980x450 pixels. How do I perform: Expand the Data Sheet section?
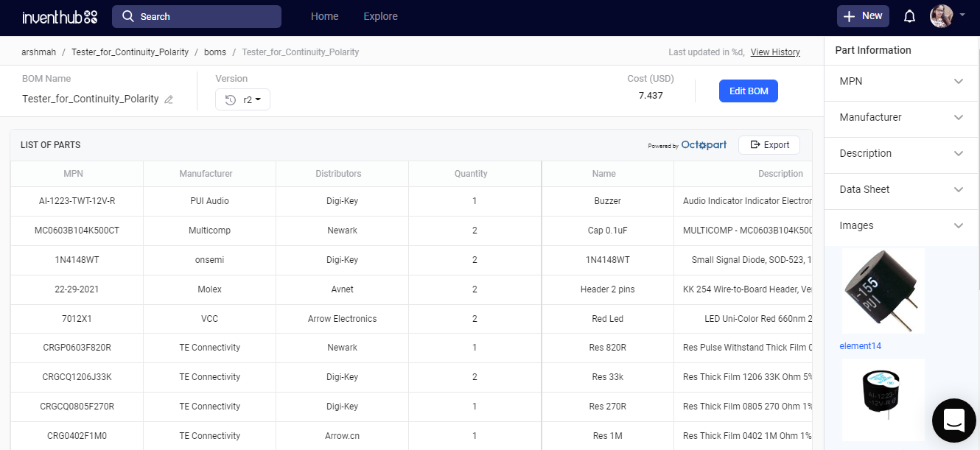coord(902,189)
